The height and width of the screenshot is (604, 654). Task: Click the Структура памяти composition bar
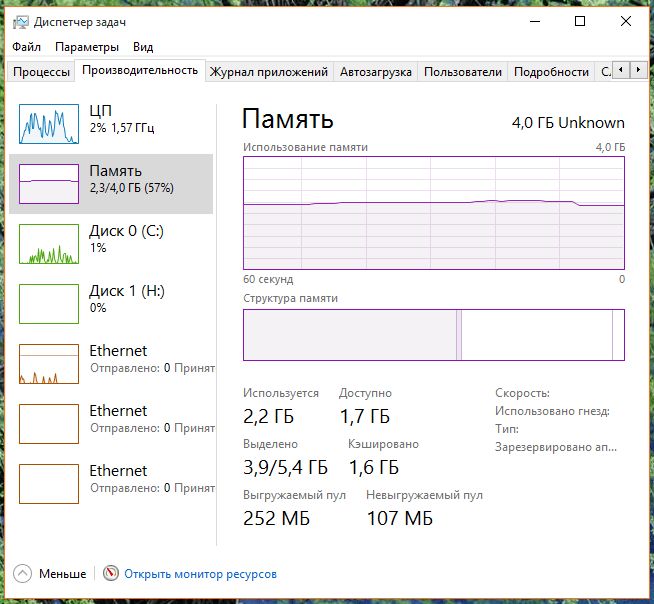[x=433, y=335]
